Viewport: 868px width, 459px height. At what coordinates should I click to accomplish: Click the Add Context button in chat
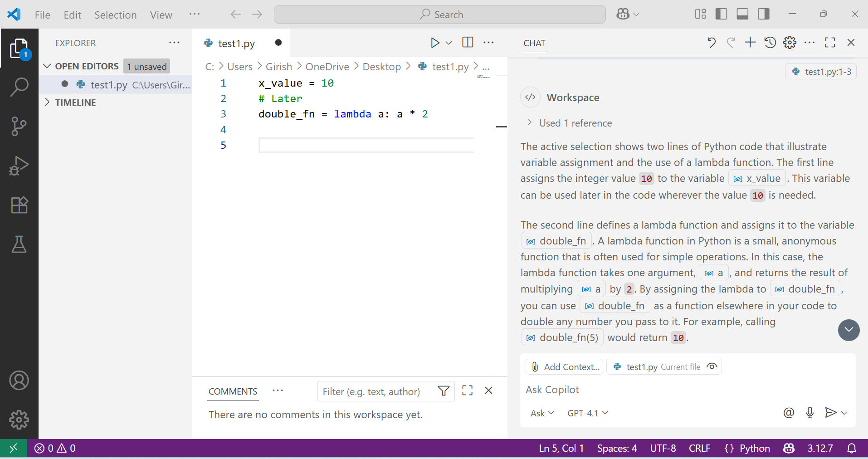[x=564, y=366]
